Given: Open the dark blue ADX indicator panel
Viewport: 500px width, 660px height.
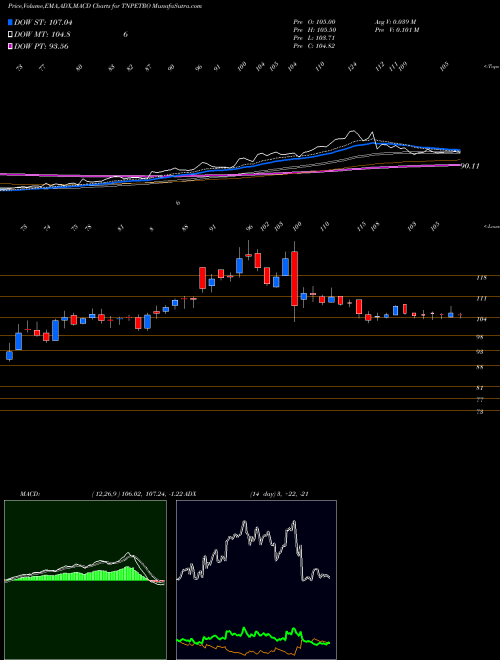Looking at the screenshot, I should pyautogui.click(x=256, y=580).
